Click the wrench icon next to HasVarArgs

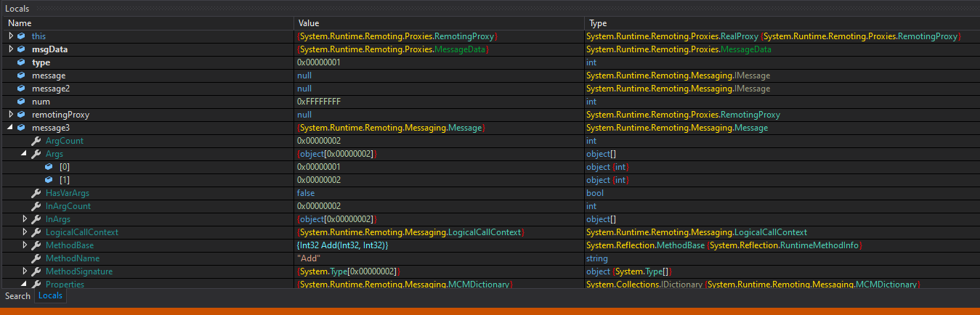pyautogui.click(x=36, y=193)
